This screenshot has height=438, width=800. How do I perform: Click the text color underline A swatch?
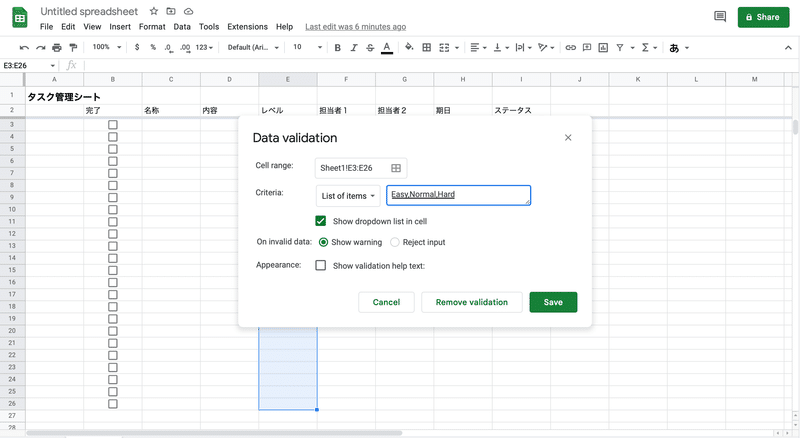tap(387, 47)
